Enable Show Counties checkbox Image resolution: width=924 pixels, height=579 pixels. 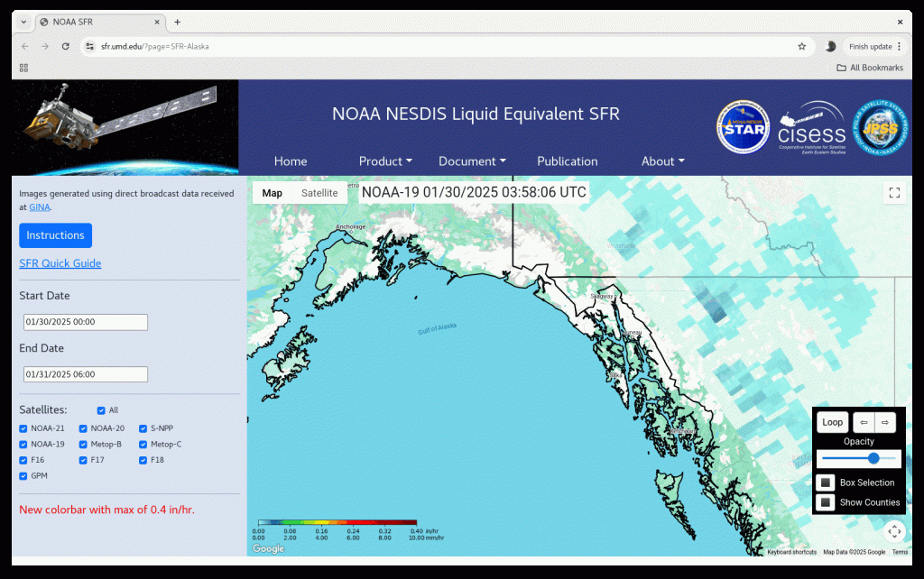pos(826,502)
